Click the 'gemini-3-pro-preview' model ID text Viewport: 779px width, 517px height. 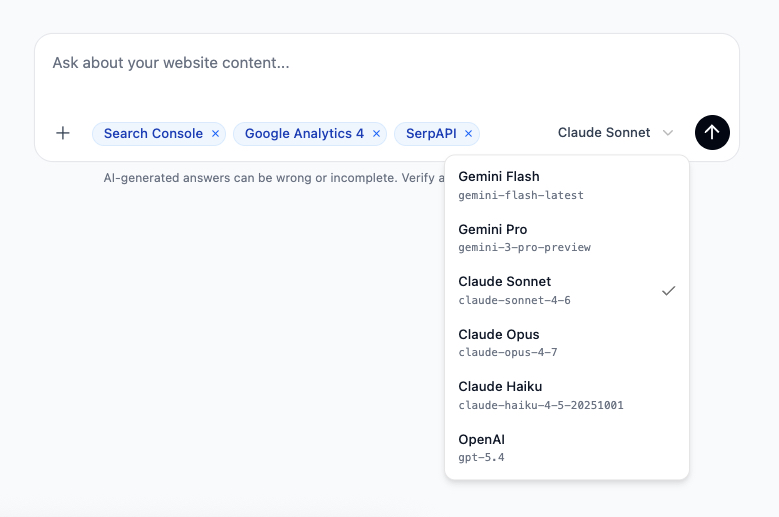point(524,247)
